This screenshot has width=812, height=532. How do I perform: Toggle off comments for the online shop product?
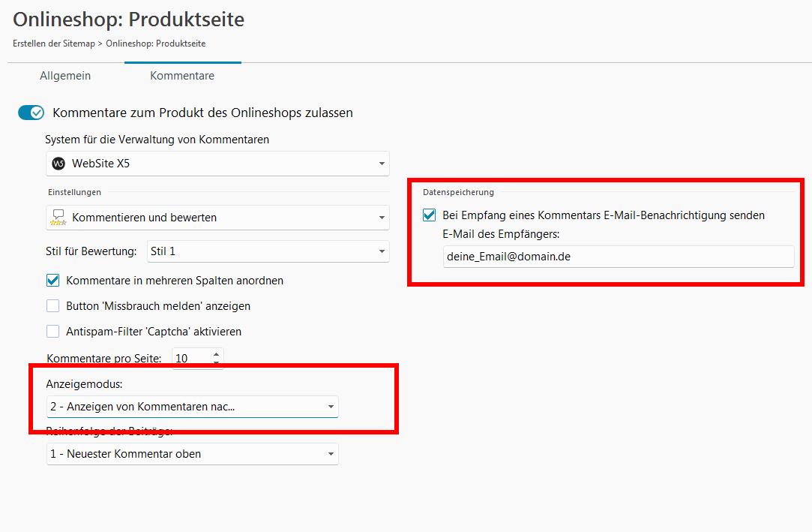tap(31, 113)
